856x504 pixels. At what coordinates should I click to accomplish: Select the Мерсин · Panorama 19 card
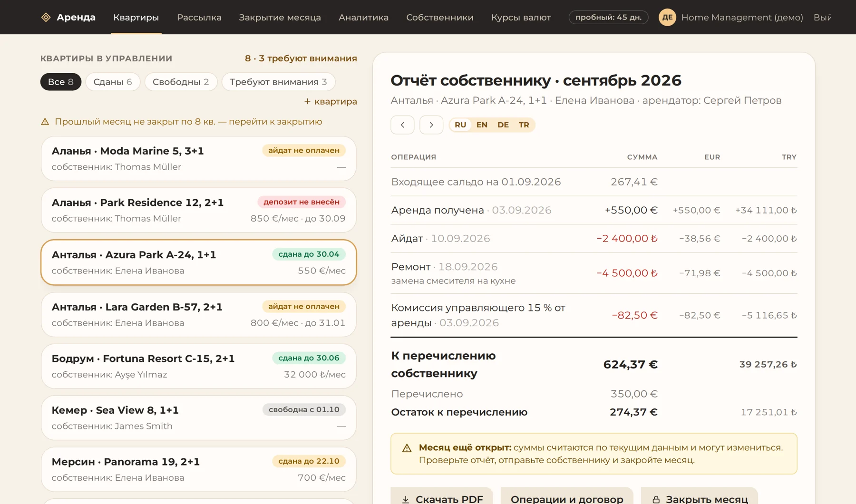199,469
